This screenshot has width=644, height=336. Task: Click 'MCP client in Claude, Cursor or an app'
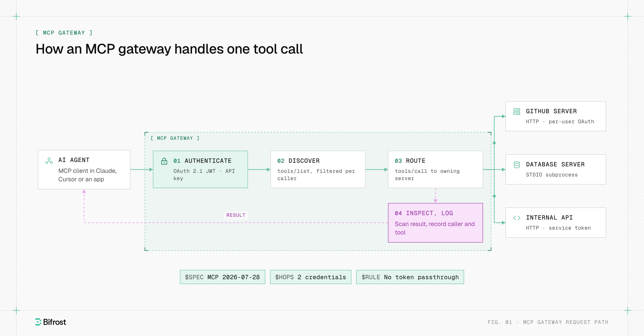point(88,175)
